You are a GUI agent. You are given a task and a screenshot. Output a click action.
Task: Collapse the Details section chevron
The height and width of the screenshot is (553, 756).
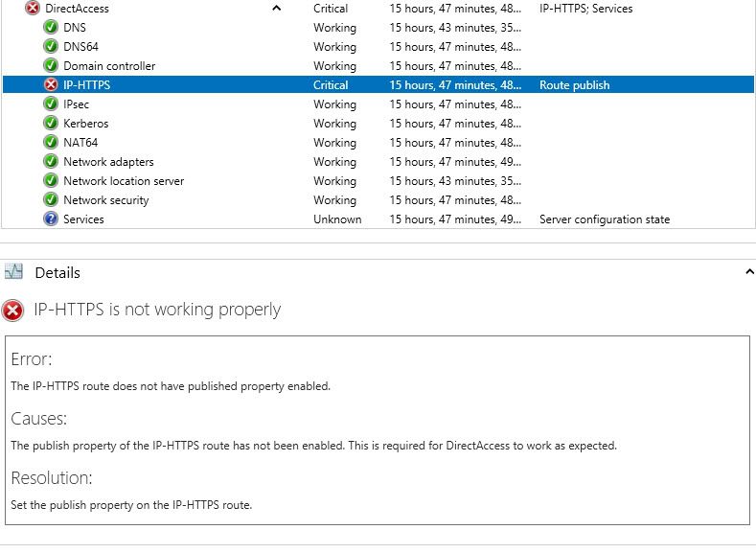pos(749,272)
